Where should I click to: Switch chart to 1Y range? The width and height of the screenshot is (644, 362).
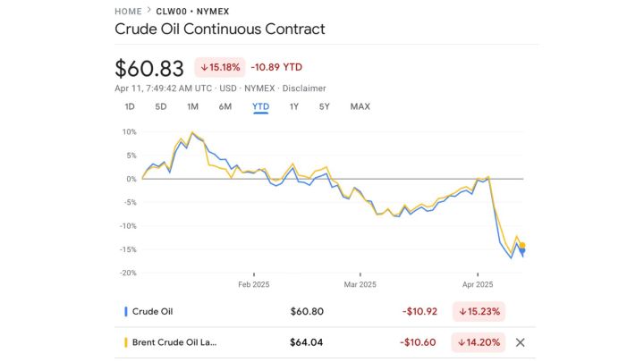[x=293, y=106]
